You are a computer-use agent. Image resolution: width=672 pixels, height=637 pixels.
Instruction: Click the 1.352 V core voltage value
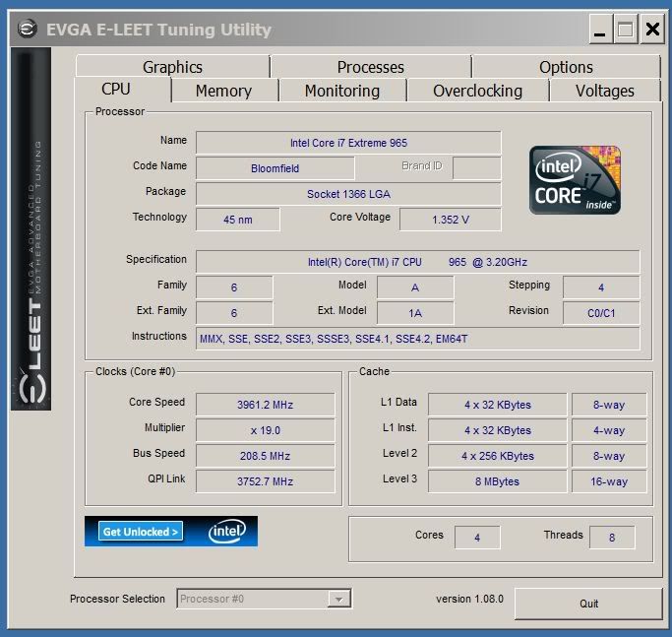451,220
